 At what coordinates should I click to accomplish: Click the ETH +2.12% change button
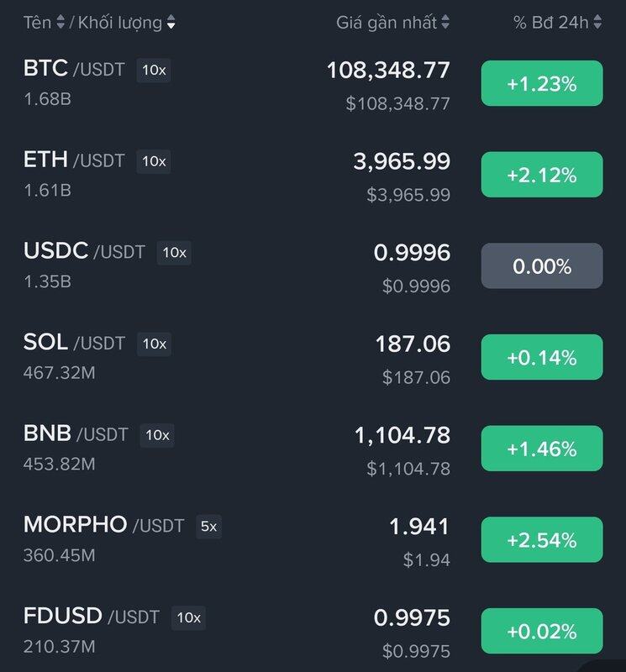tap(541, 175)
